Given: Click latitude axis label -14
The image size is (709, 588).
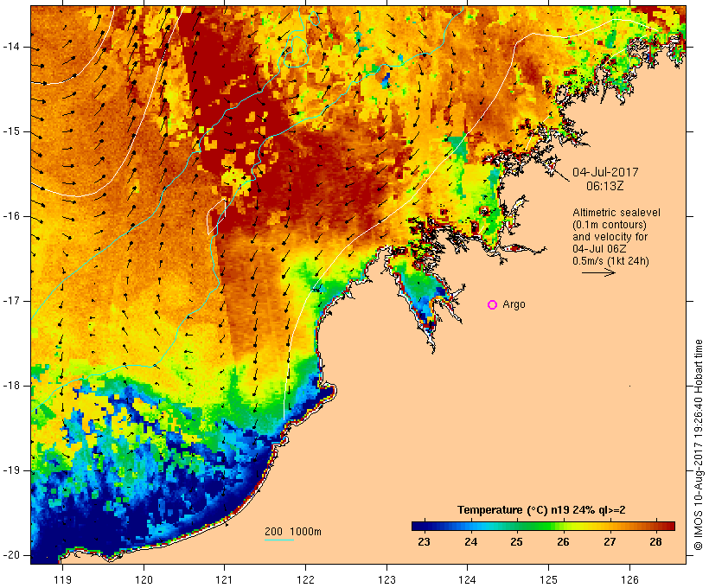Looking at the screenshot, I should point(11,47).
